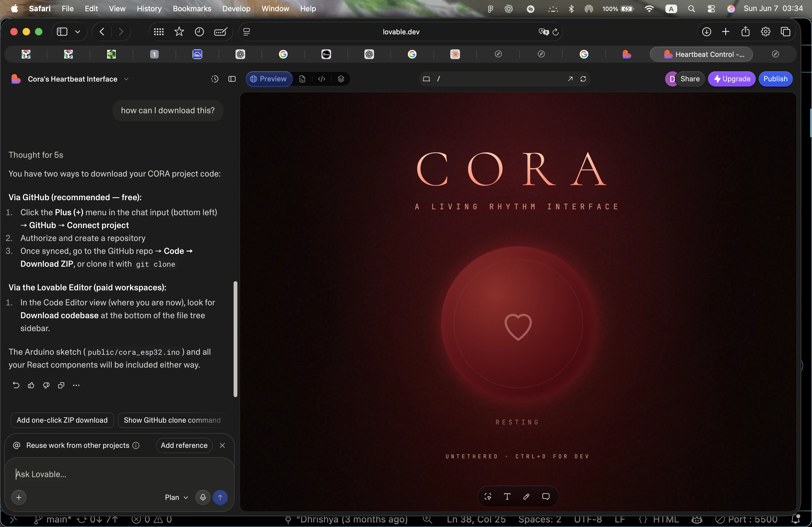Image resolution: width=812 pixels, height=527 pixels.
Task: Click the select-element tool in preview toolbar
Action: [488, 497]
